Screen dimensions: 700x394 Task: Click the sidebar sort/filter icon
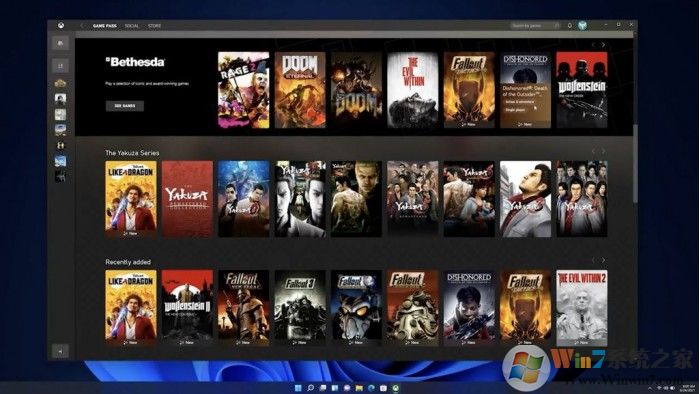60,66
